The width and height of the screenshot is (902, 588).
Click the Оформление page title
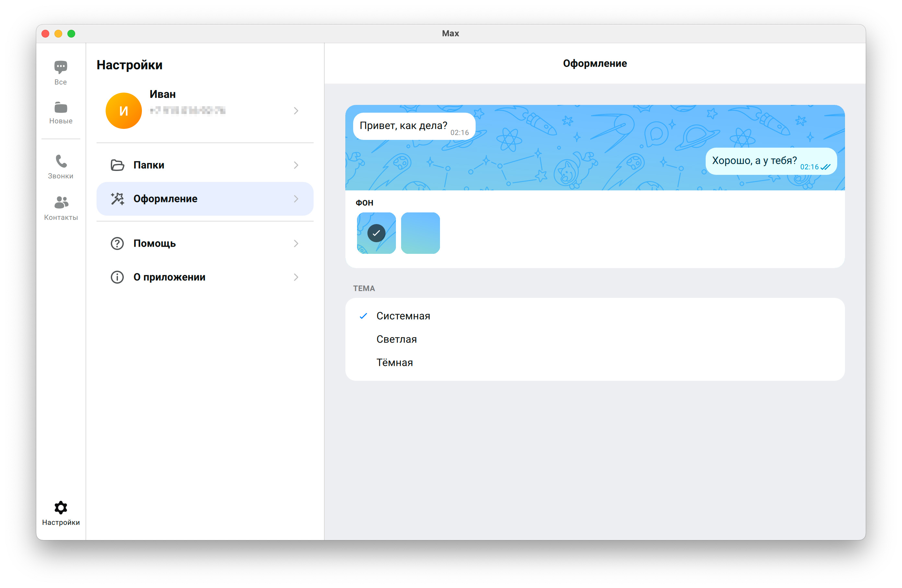595,64
